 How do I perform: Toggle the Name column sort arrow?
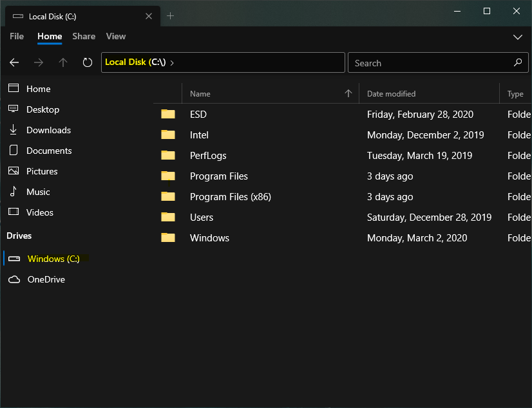point(348,93)
